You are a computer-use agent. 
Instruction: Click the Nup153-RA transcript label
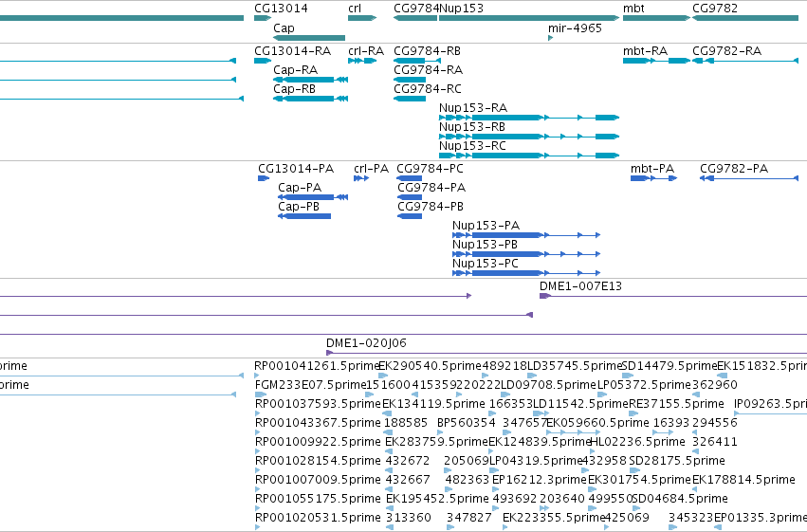(x=473, y=108)
